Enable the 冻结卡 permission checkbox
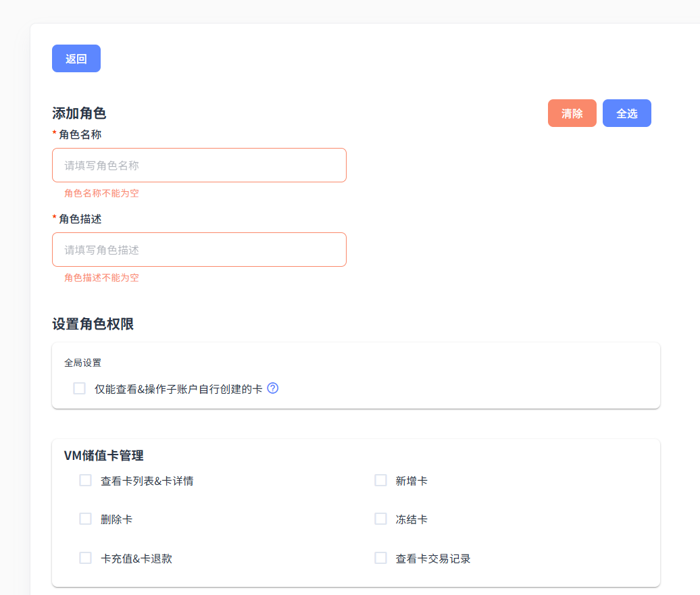The width and height of the screenshot is (700, 595). (x=380, y=519)
